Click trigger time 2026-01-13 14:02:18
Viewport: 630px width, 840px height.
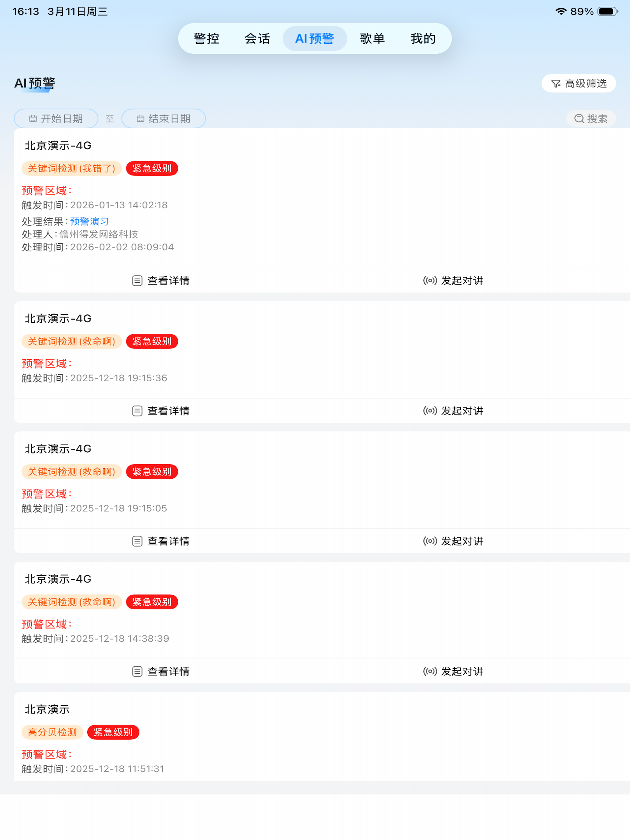(x=119, y=205)
